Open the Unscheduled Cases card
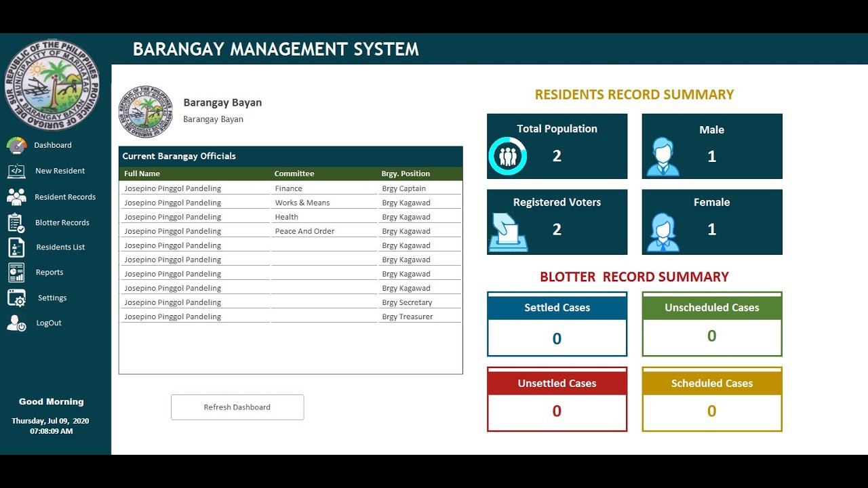Image resolution: width=868 pixels, height=488 pixels. click(x=712, y=324)
